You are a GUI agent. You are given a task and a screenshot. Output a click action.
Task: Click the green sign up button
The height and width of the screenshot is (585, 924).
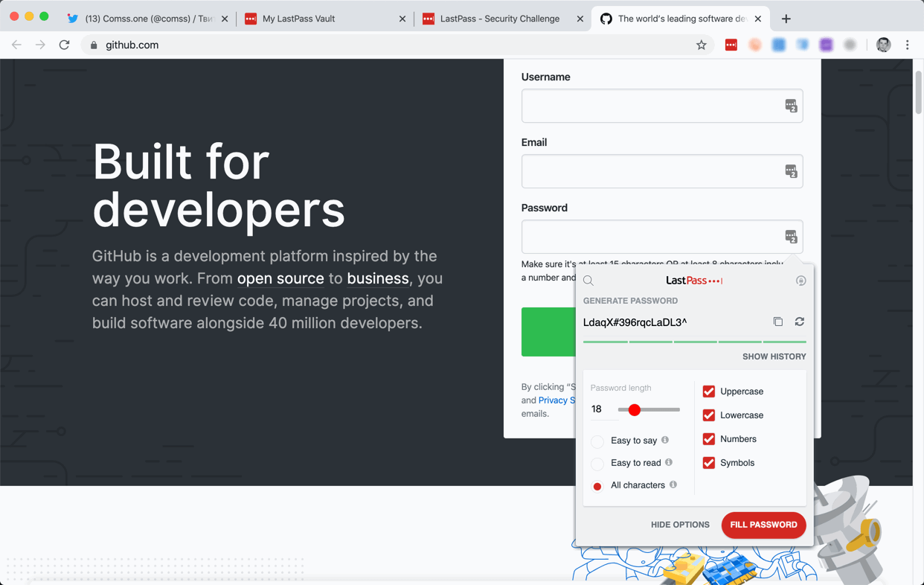(548, 332)
